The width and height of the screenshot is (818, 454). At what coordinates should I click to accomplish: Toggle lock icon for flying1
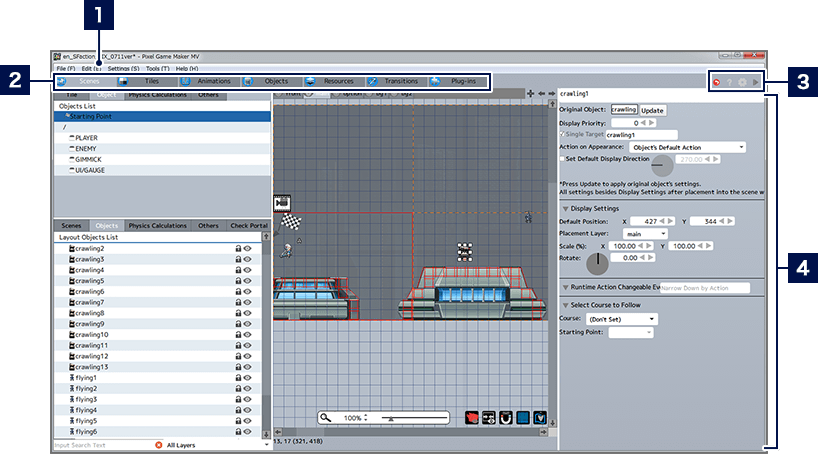click(x=238, y=378)
